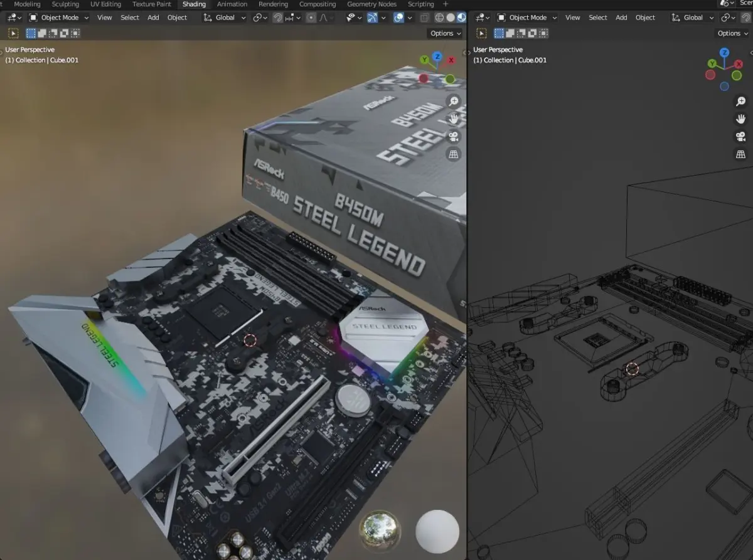Switch left viewport to material preview shading
The image size is (753, 560).
coord(461,18)
